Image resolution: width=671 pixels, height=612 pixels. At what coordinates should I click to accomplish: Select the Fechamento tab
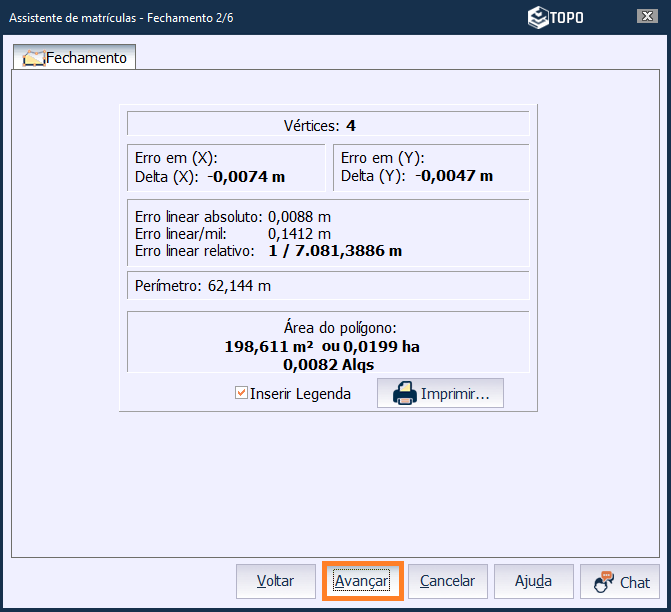coord(75,58)
